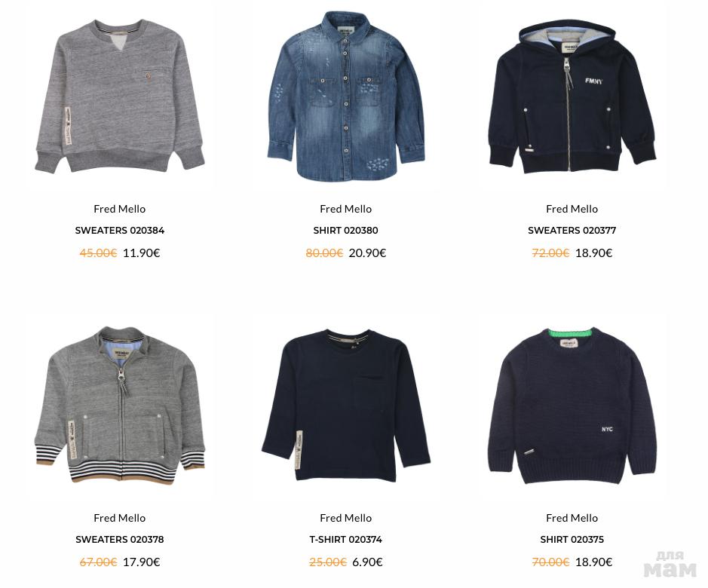The height and width of the screenshot is (588, 708).
Task: Click the SWEATERS 020377 product title
Action: pyautogui.click(x=572, y=231)
